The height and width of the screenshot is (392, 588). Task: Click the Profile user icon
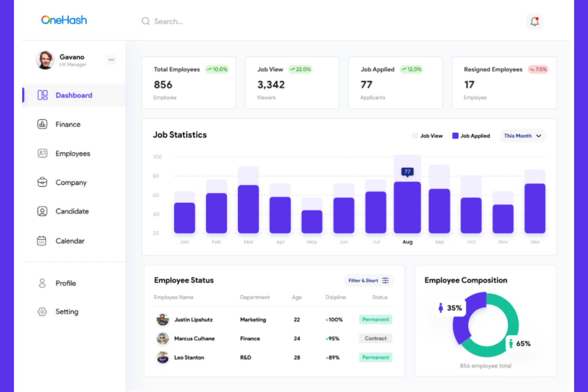[x=42, y=283]
